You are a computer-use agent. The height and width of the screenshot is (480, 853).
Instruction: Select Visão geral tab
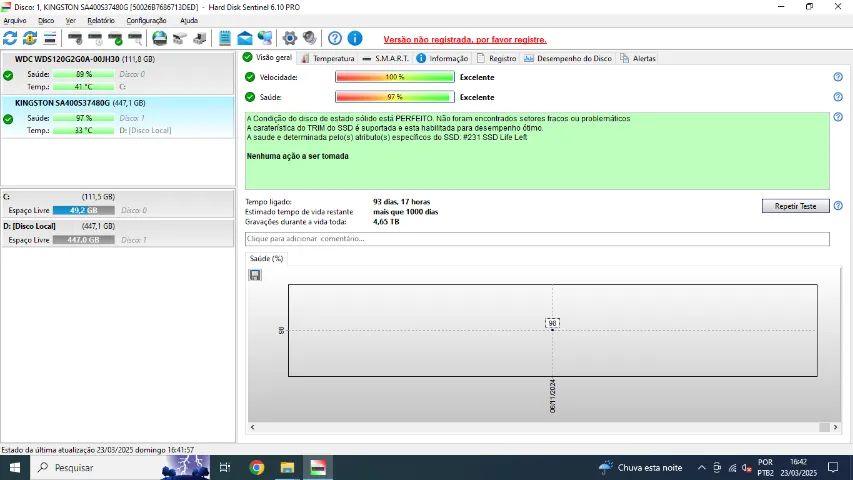click(x=268, y=57)
